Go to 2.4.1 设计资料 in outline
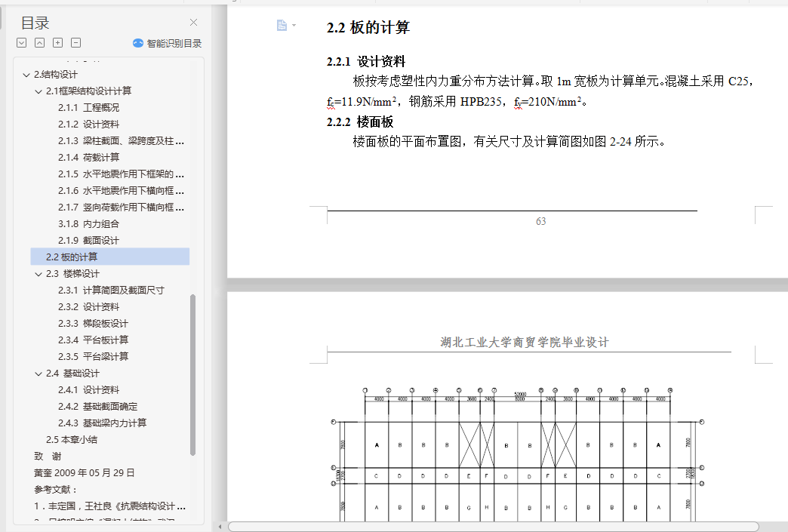 point(88,389)
